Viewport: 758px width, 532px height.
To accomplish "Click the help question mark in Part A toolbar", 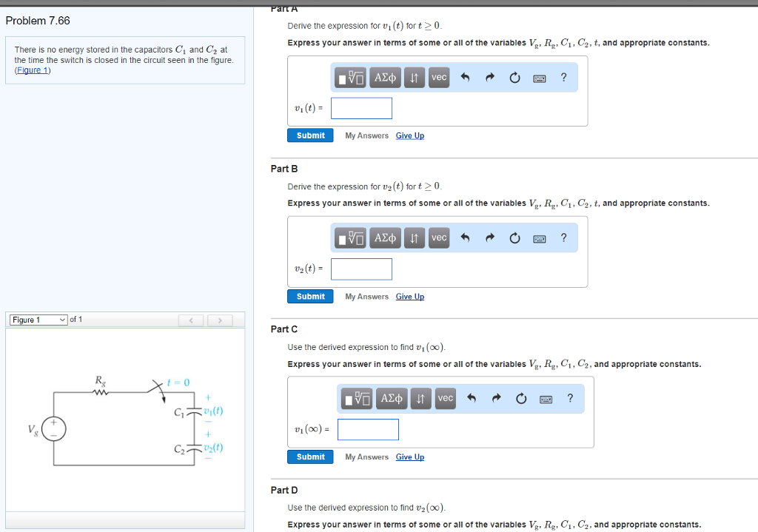I will tap(563, 77).
